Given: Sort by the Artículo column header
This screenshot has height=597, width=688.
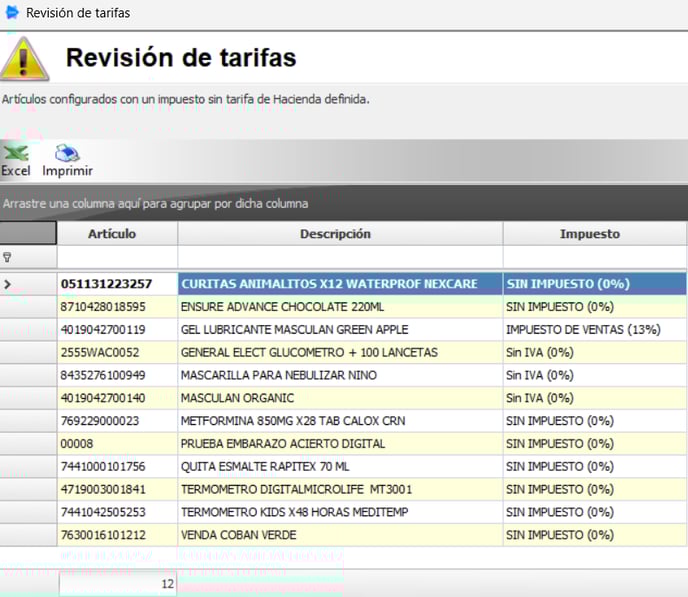Looking at the screenshot, I should click(x=117, y=233).
